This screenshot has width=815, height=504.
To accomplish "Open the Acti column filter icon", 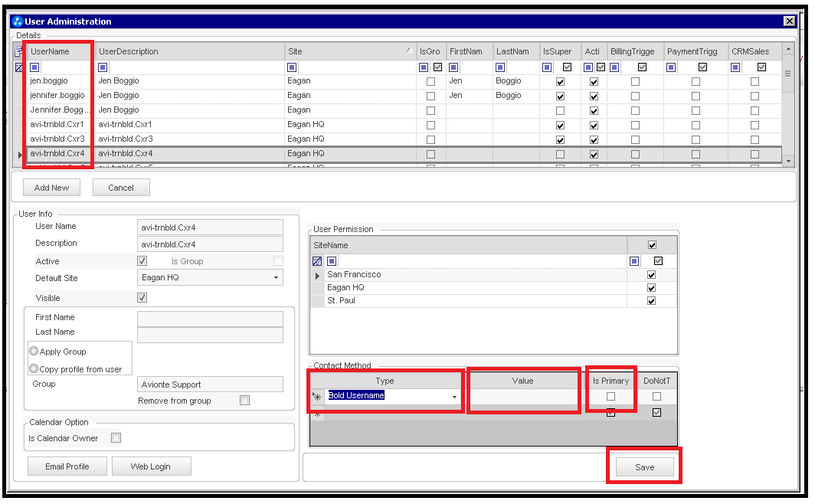I will [x=588, y=67].
